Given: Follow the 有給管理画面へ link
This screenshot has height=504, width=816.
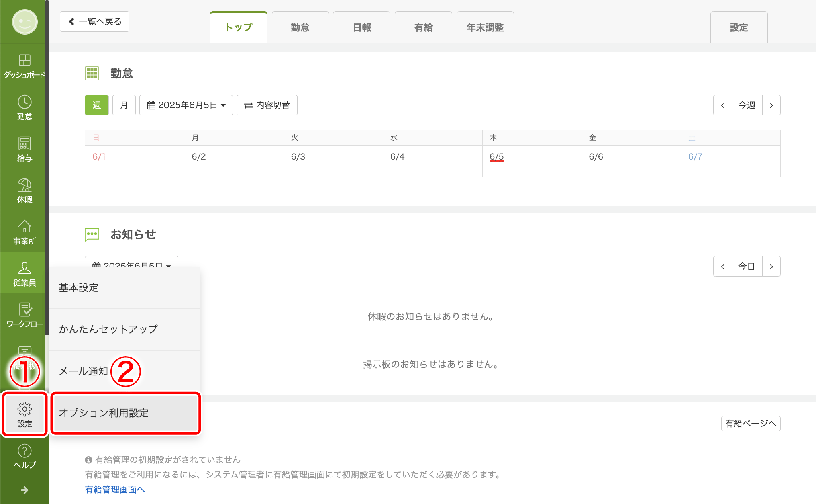Looking at the screenshot, I should (115, 489).
